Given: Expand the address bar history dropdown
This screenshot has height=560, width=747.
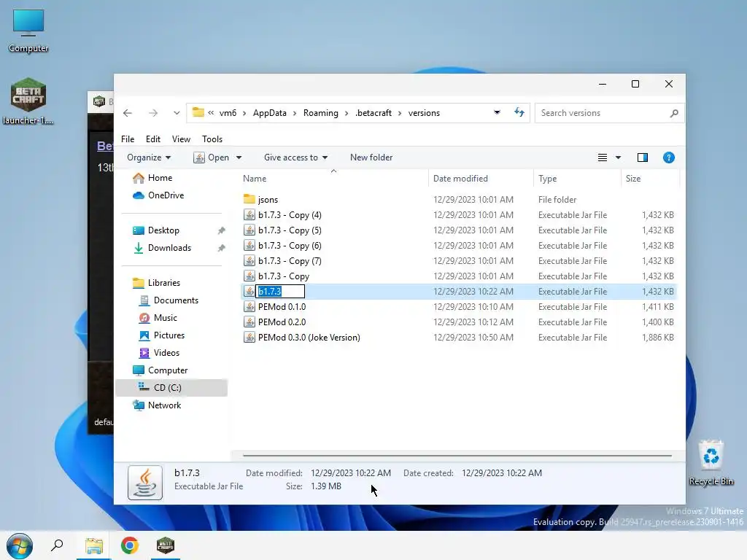Looking at the screenshot, I should pyautogui.click(x=497, y=112).
